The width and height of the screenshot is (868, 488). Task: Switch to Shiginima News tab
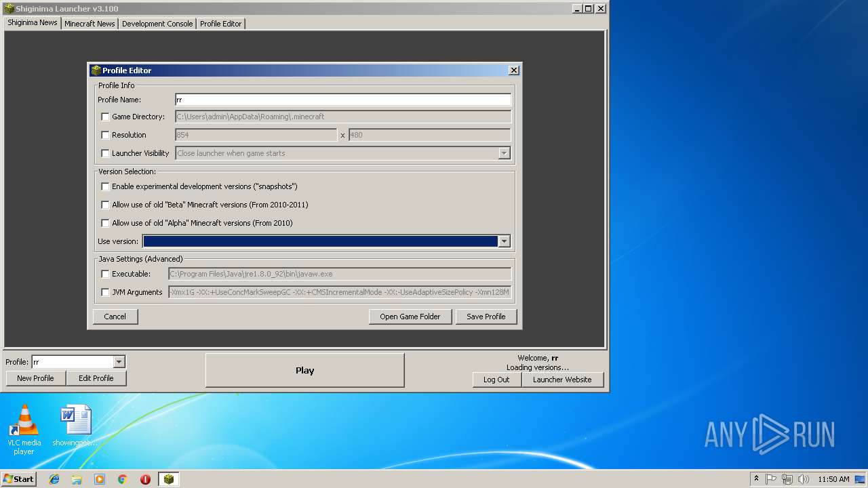point(33,22)
